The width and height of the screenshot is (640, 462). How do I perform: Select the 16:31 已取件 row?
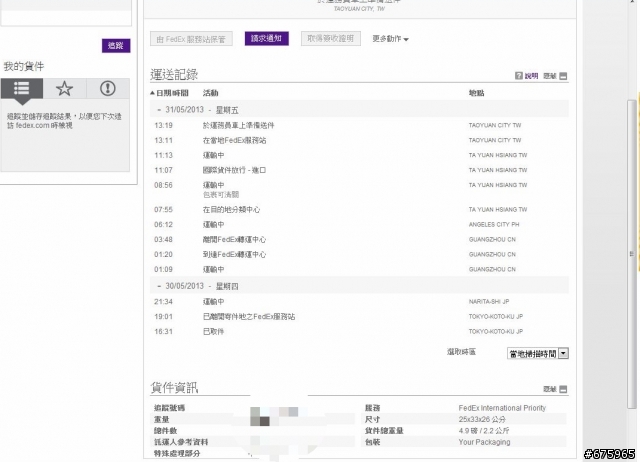coord(359,332)
